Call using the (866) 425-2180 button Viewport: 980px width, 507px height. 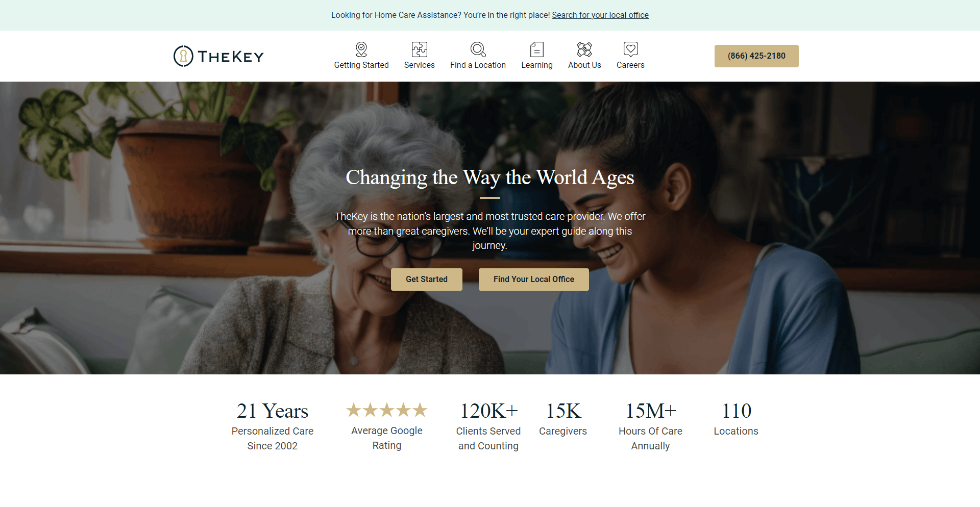coord(756,56)
